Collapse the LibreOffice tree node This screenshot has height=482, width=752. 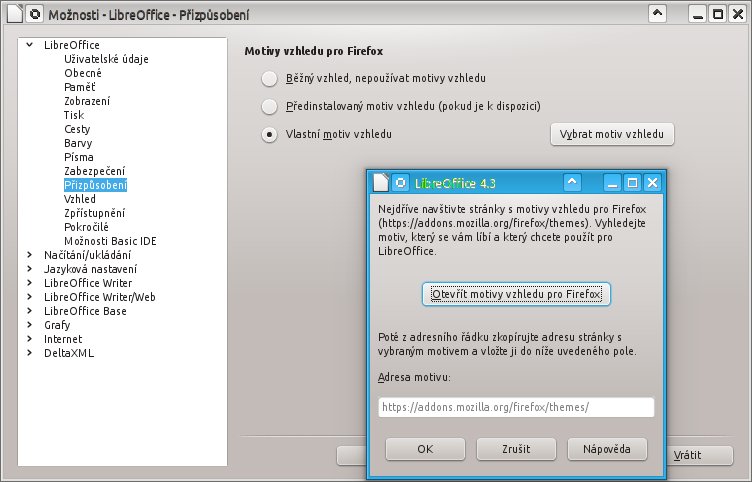pyautogui.click(x=30, y=45)
